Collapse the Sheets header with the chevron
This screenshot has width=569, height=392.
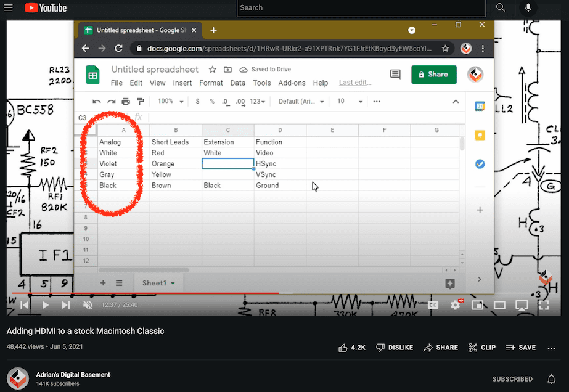pyautogui.click(x=456, y=101)
